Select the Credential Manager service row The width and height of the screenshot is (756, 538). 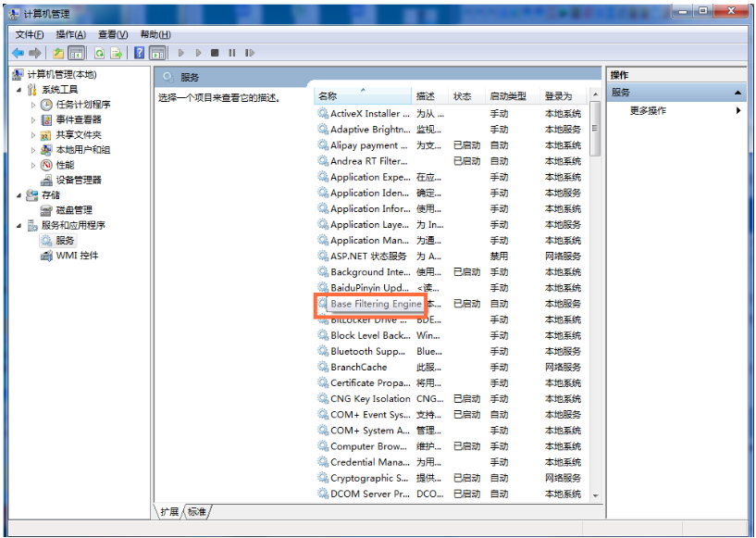coord(451,462)
